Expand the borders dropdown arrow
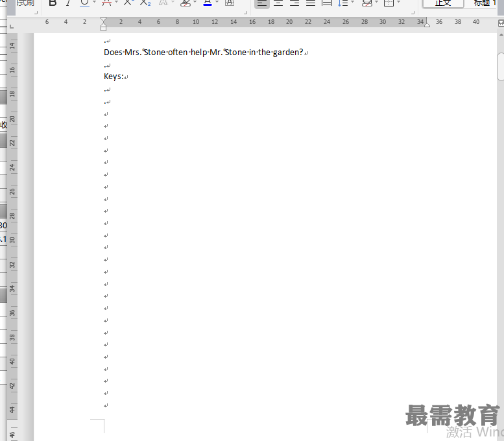This screenshot has width=504, height=441. tap(398, 2)
